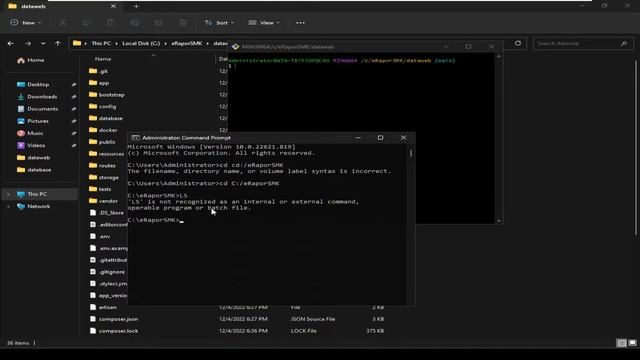This screenshot has width=640, height=360.
Task: Switch to Details view icon in status bar
Action: pos(621,343)
